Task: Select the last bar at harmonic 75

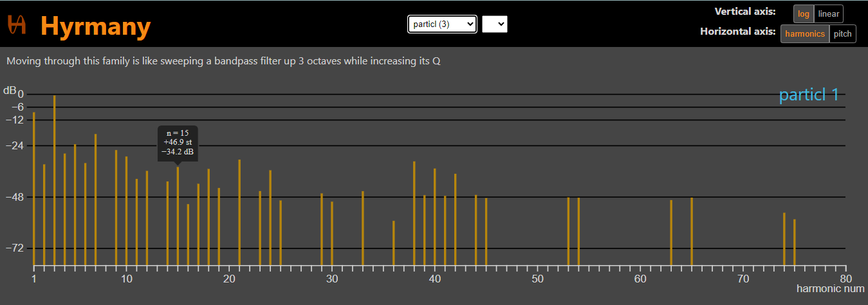Action: coord(795,242)
